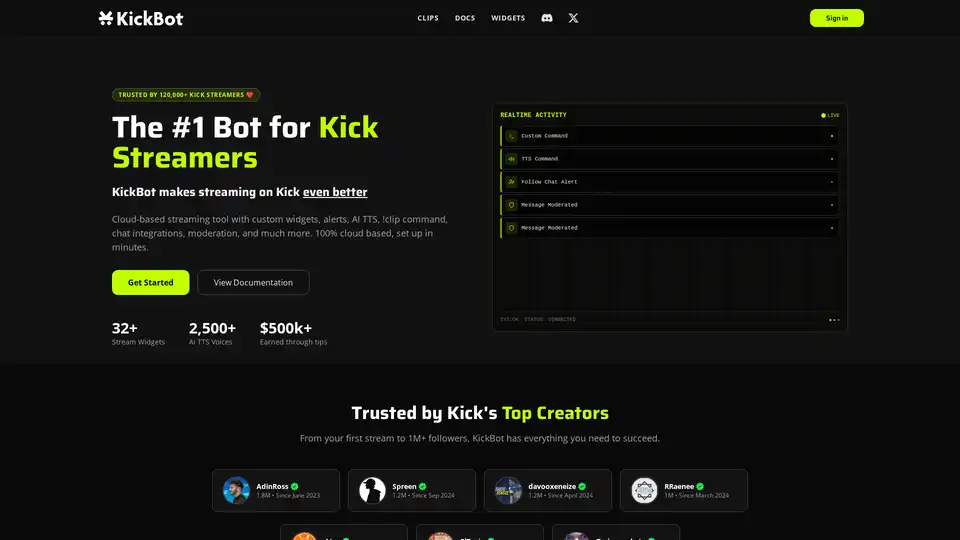Open the X (Twitter) icon link
Viewport: 960px width, 540px height.
[x=573, y=18]
